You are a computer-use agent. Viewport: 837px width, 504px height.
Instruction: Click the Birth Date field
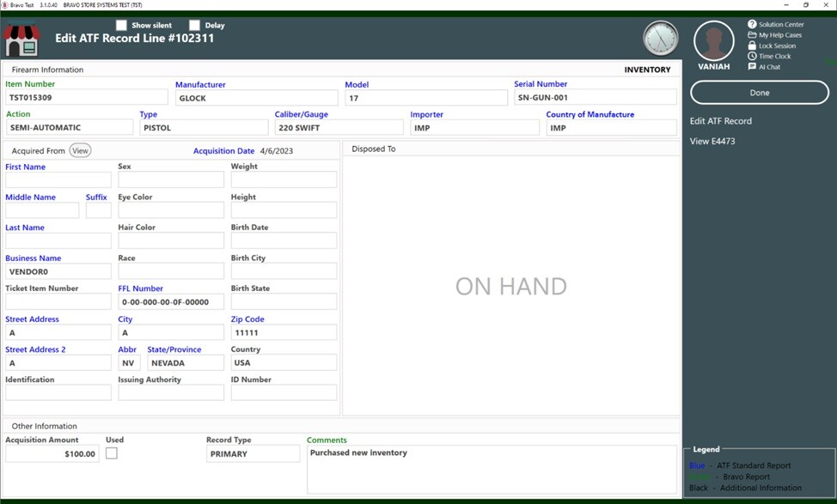[284, 240]
